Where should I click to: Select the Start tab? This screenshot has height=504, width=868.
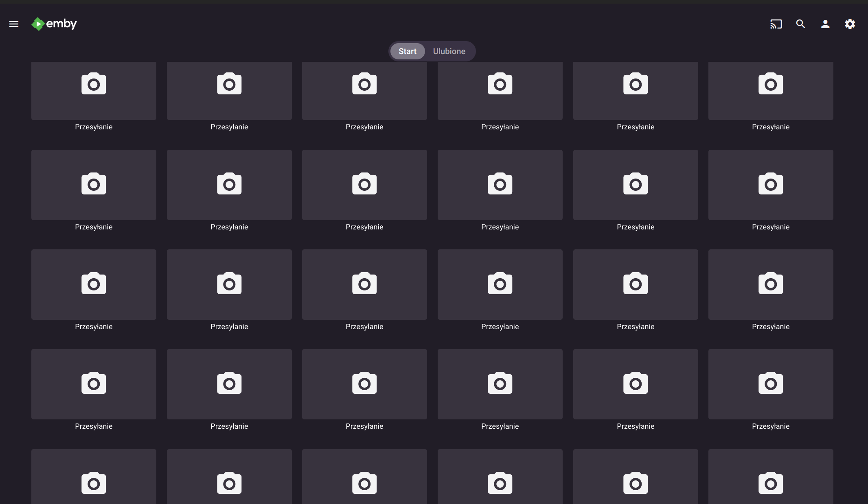click(x=407, y=51)
